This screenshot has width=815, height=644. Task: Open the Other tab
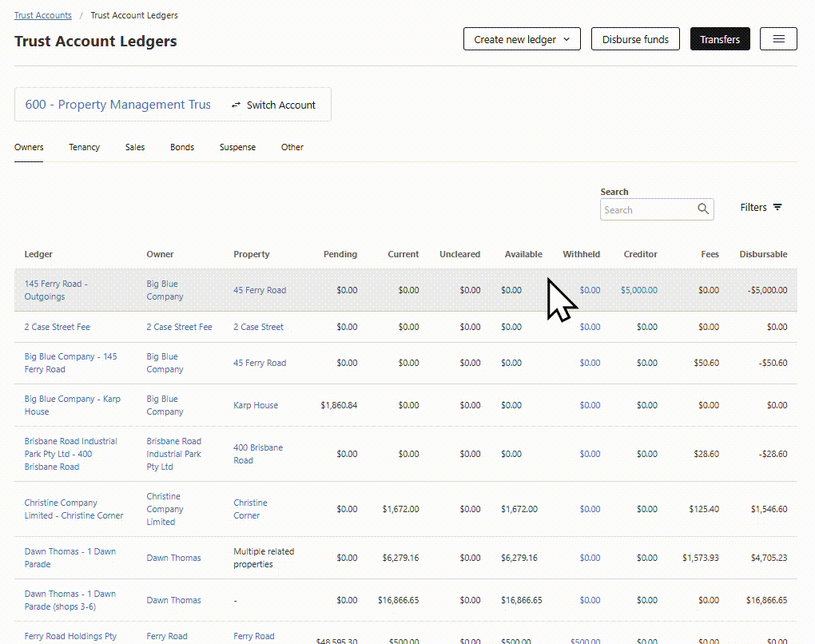tap(292, 147)
